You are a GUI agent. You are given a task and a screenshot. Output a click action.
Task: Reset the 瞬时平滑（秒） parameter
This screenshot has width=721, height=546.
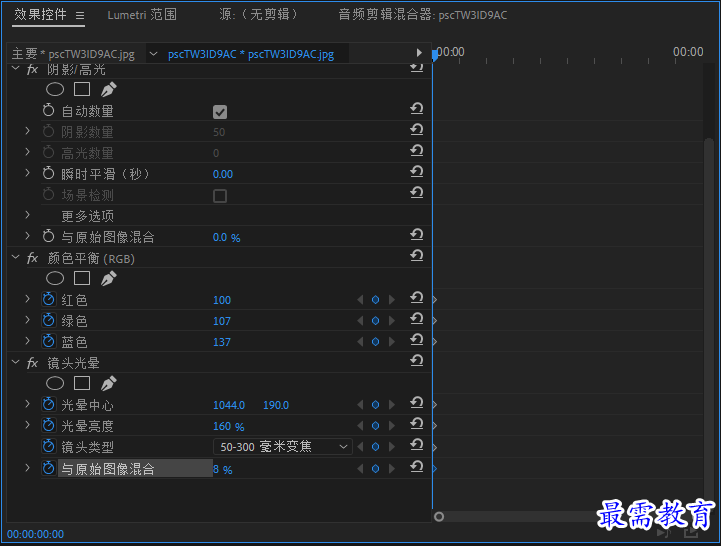click(417, 172)
